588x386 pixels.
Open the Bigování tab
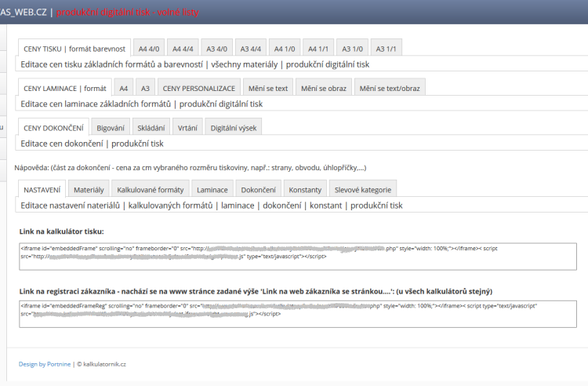click(111, 128)
